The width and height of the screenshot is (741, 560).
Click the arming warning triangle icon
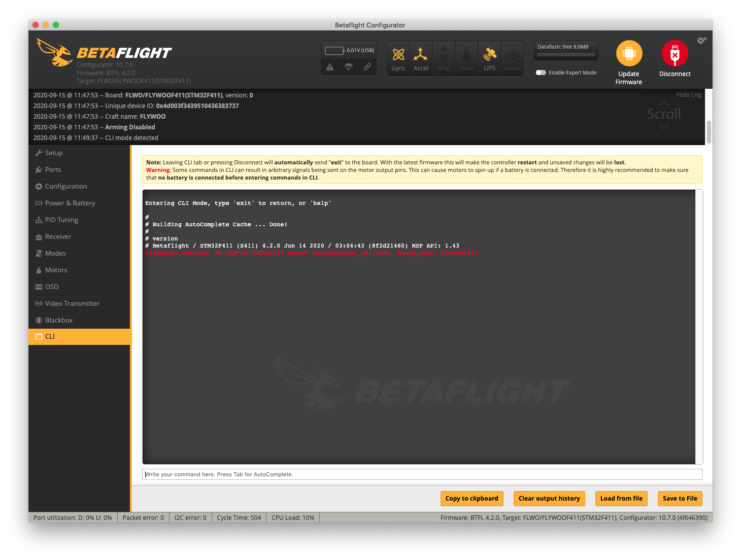[330, 67]
